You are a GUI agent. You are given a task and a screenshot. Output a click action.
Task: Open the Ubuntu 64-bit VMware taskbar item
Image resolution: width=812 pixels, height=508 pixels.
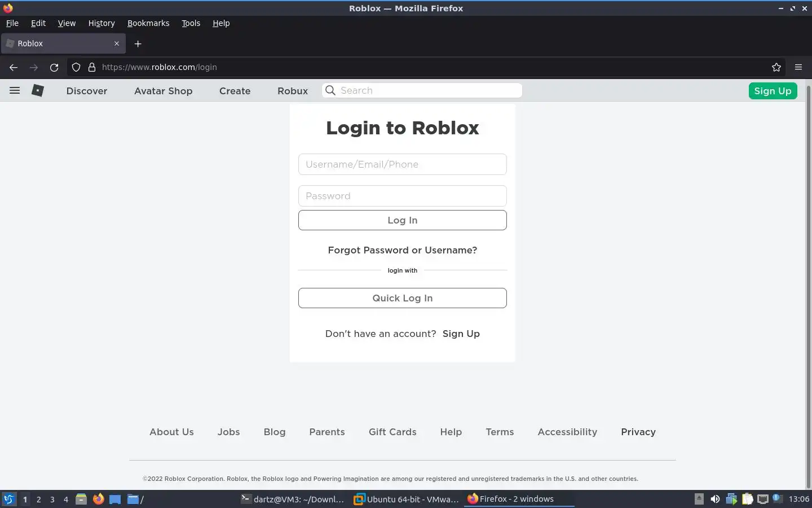[x=406, y=499]
